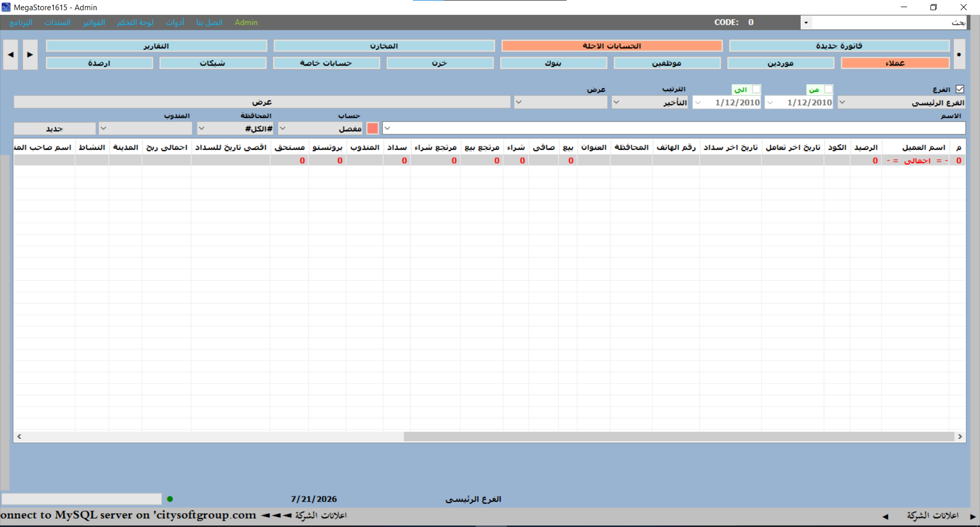Switch to خزن tab
This screenshot has width=980, height=527.
click(439, 63)
